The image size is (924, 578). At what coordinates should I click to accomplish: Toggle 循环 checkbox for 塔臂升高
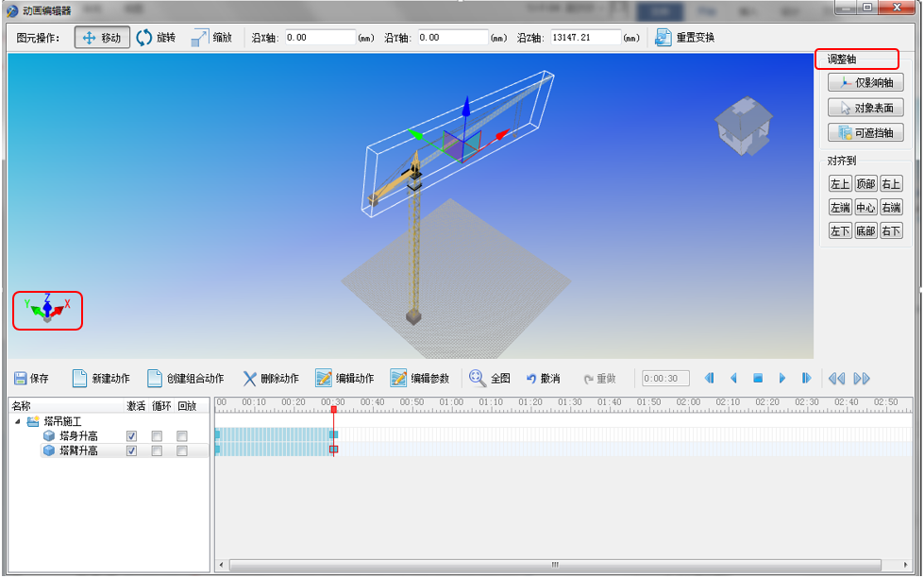[157, 450]
